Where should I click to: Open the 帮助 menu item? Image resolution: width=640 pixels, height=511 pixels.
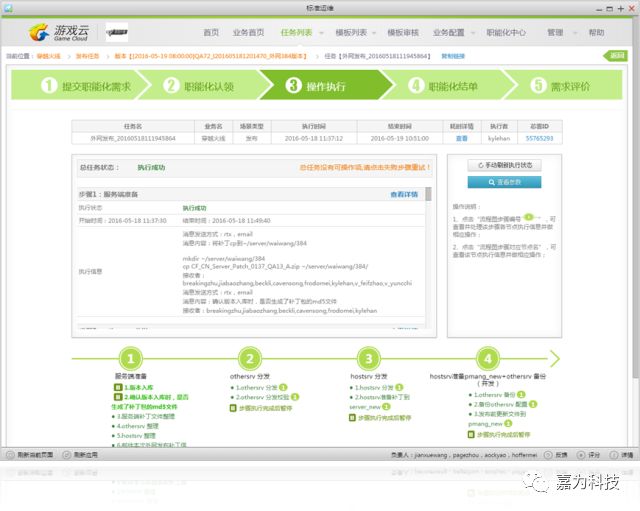pos(596,33)
